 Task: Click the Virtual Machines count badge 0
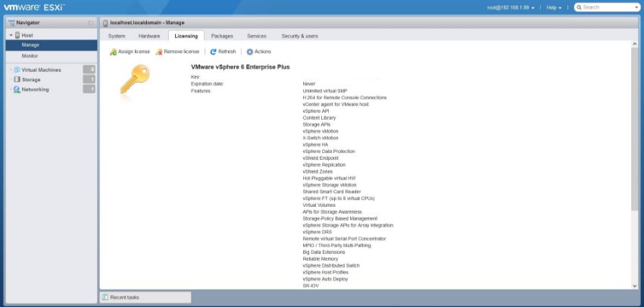[x=89, y=70]
